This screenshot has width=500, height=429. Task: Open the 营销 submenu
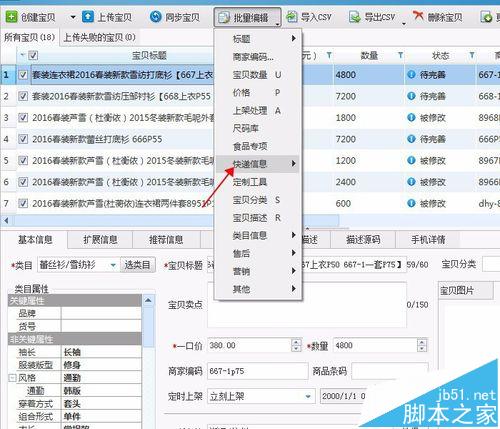258,271
